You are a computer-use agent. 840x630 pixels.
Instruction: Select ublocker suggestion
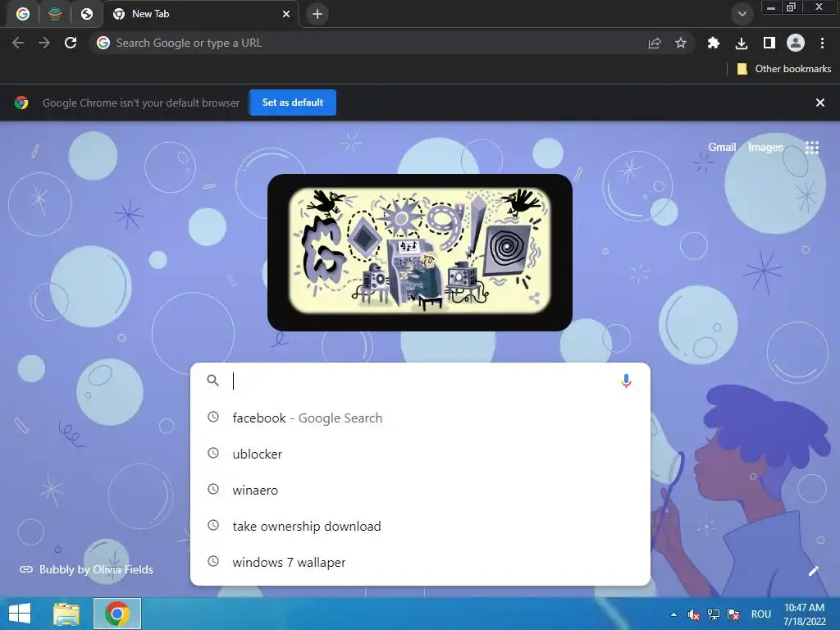(421, 454)
